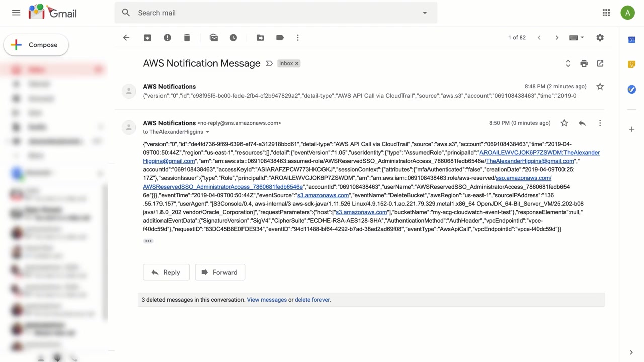
Task: Click the Inbox label chip
Action: tap(286, 63)
